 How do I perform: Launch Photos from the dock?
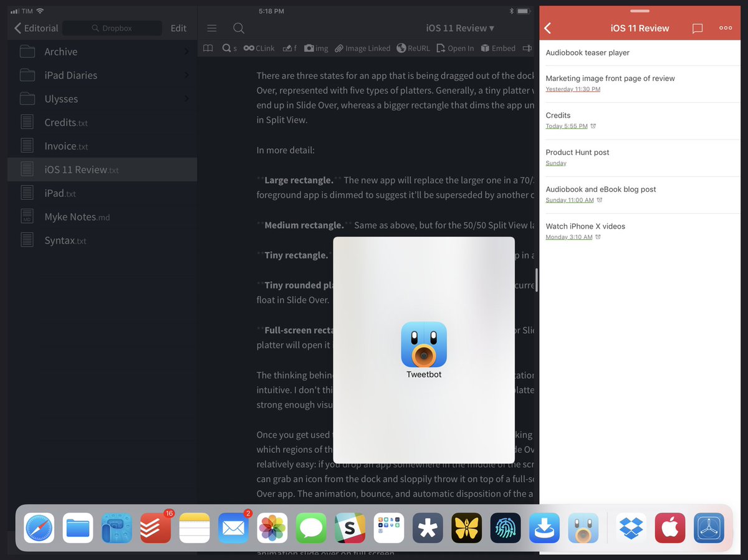coord(272,528)
